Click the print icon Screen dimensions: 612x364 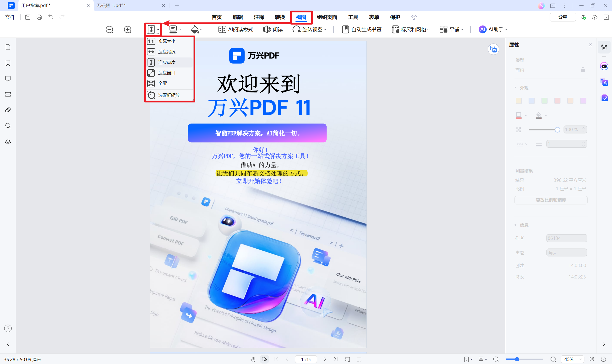[39, 17]
